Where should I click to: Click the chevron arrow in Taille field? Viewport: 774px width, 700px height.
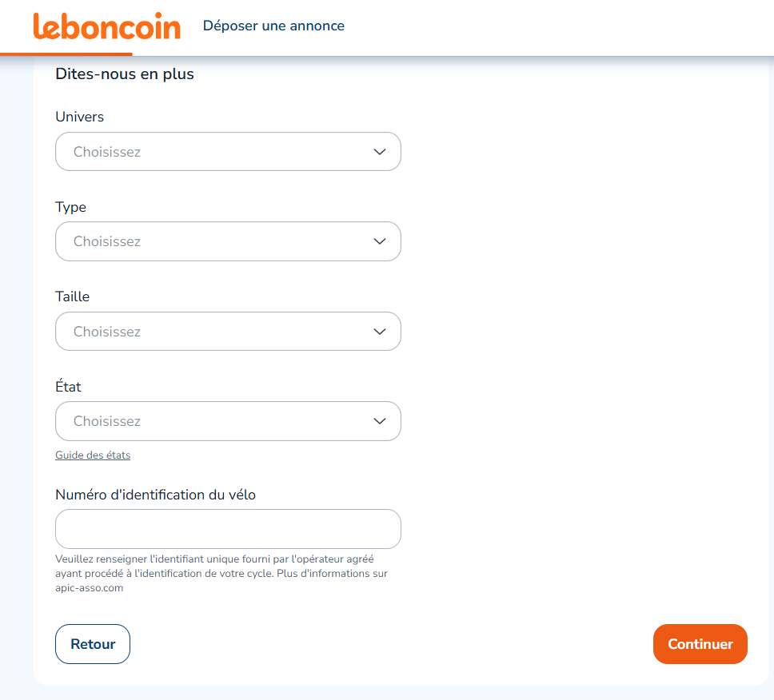tap(380, 332)
